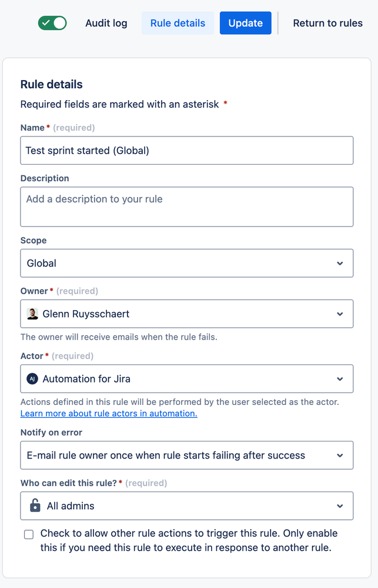This screenshot has width=378, height=588.
Task: Open Learn more about rule actors link
Action: point(109,414)
